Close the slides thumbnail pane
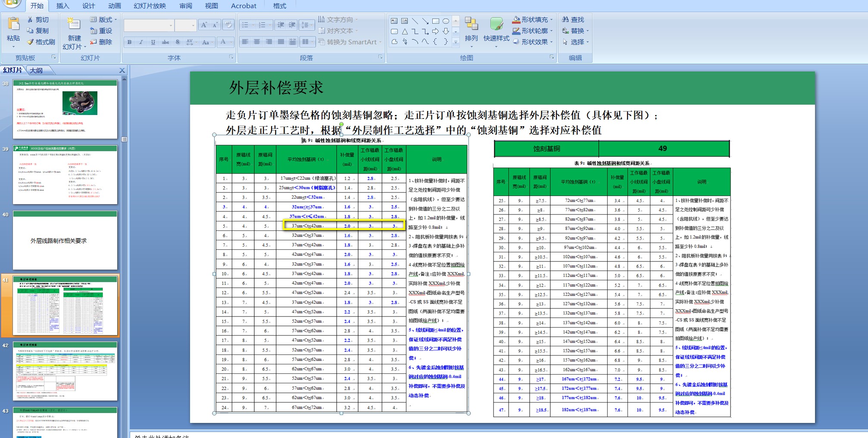 122,71
